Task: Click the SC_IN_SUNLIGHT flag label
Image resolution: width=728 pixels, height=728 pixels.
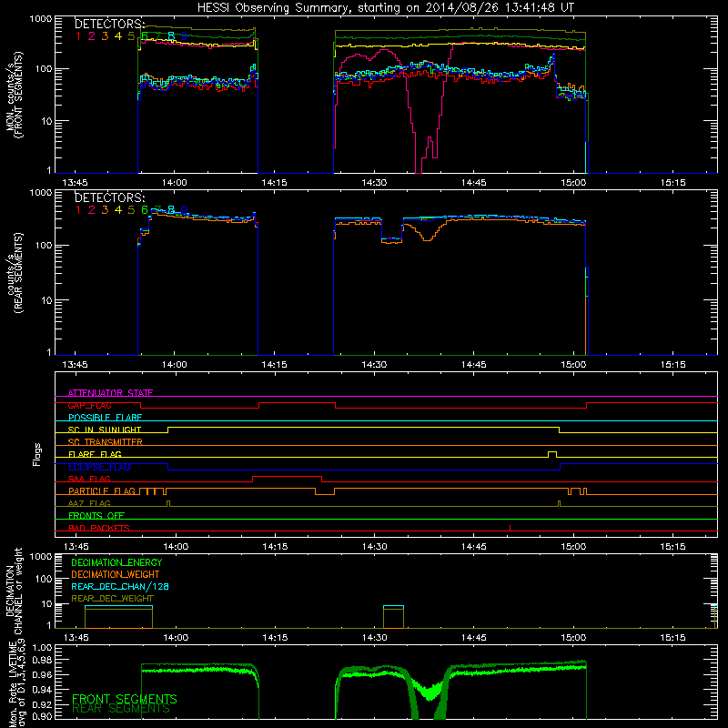Action: [x=105, y=430]
